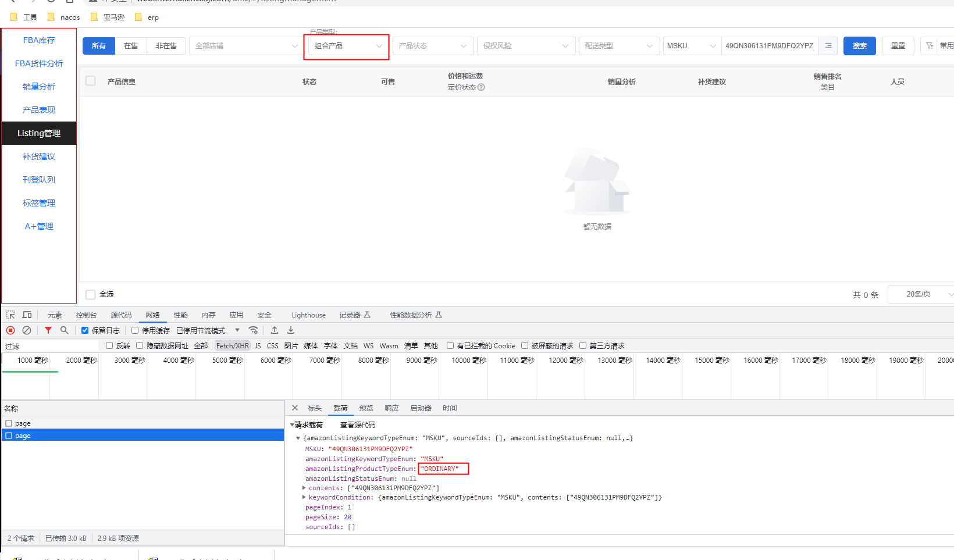This screenshot has width=954, height=560.
Task: Open the nacos bookmark folder
Action: [x=64, y=17]
